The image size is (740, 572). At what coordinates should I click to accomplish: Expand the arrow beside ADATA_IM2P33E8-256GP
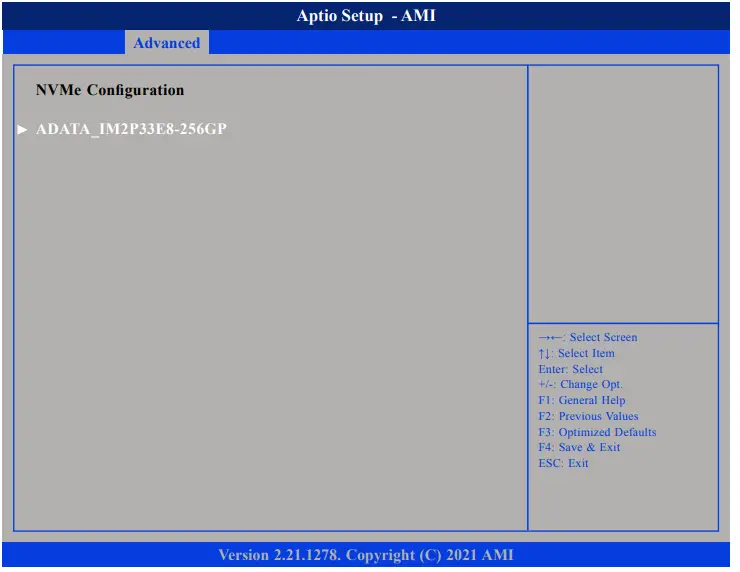point(22,129)
